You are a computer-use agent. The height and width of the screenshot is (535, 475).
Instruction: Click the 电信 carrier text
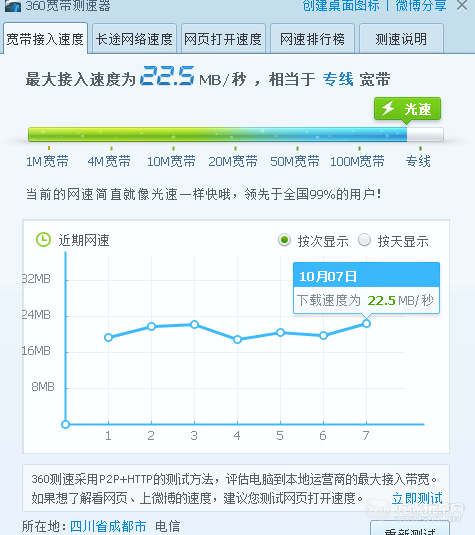tap(168, 526)
